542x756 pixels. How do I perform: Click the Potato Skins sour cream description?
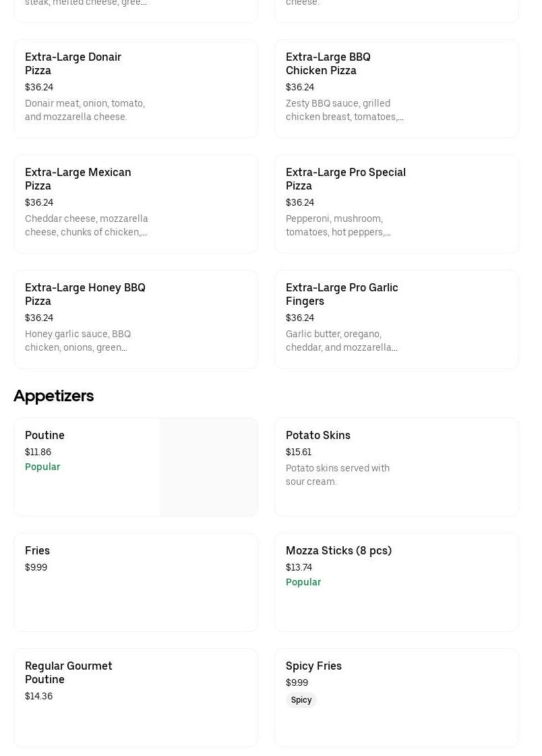pos(337,475)
